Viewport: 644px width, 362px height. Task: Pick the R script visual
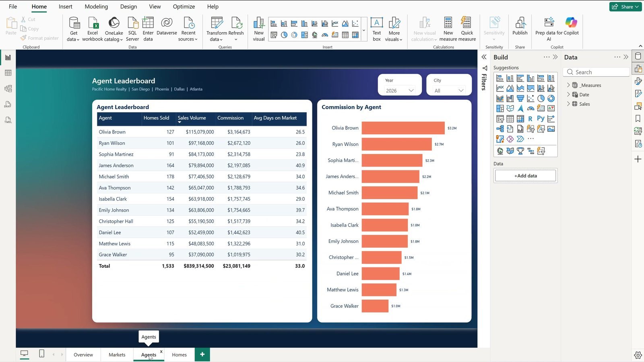coord(530,119)
